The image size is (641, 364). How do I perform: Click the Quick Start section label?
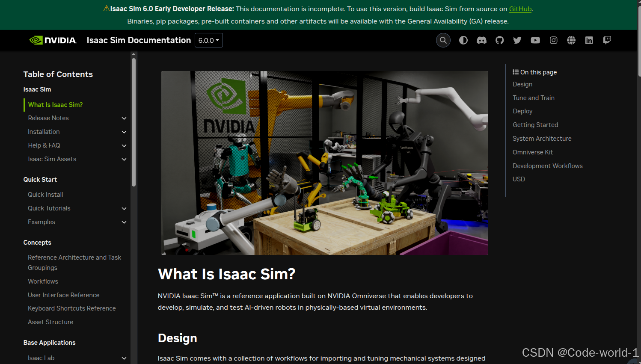coord(40,180)
